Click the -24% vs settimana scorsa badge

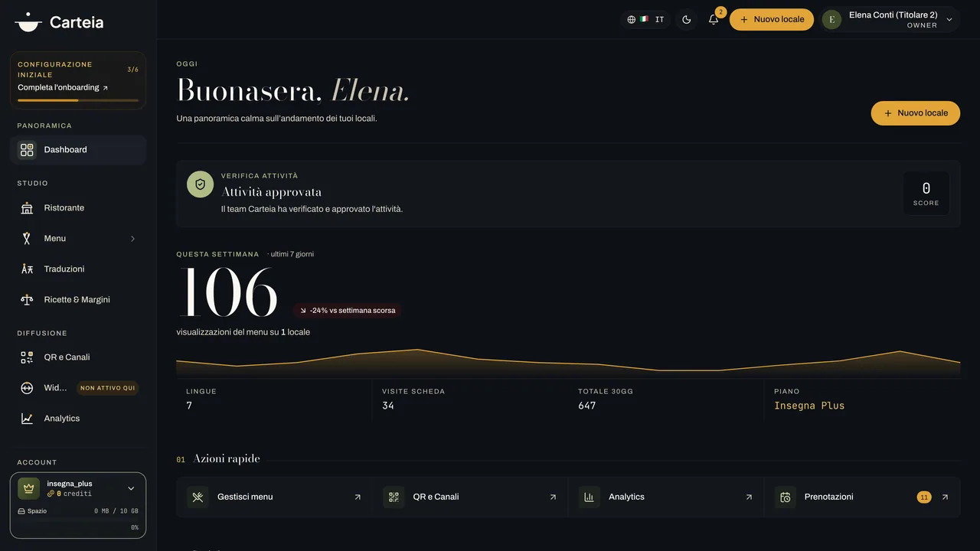point(348,311)
